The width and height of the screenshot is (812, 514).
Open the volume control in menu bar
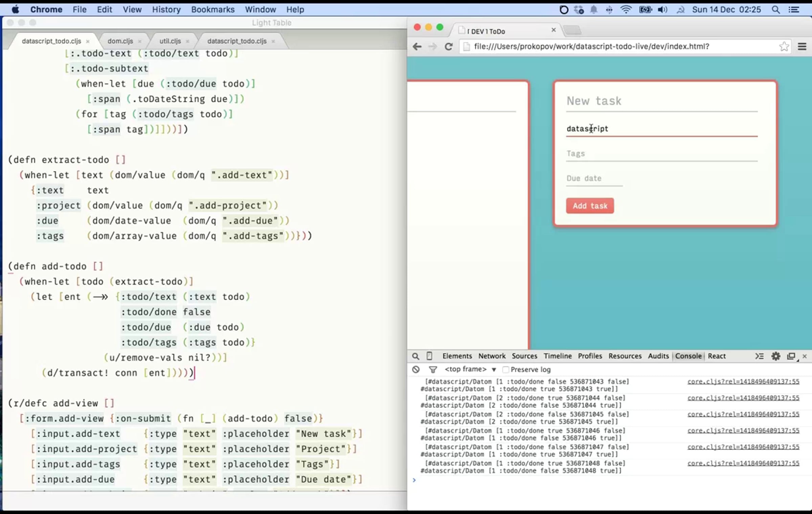point(662,9)
